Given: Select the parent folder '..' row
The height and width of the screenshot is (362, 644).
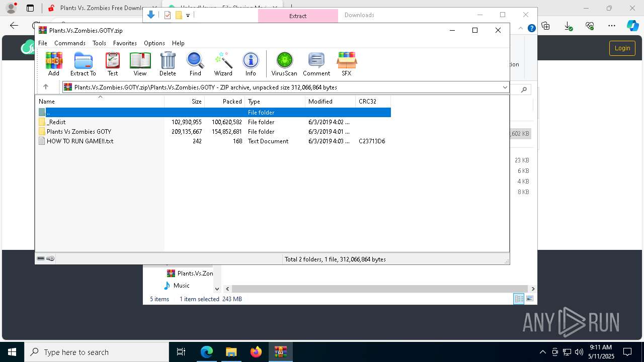Looking at the screenshot, I should point(214,112).
